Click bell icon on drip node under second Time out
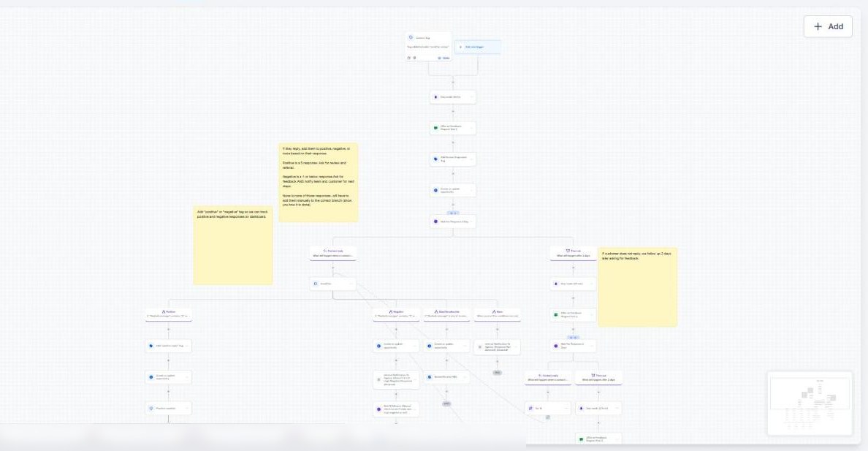The width and height of the screenshot is (868, 451). pos(582,409)
